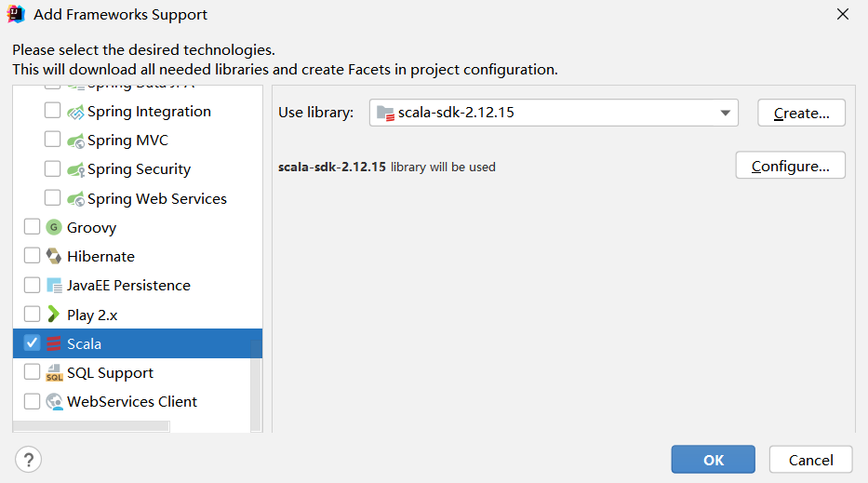Select the Spring MVC row label
The width and height of the screenshot is (868, 483).
tap(127, 141)
